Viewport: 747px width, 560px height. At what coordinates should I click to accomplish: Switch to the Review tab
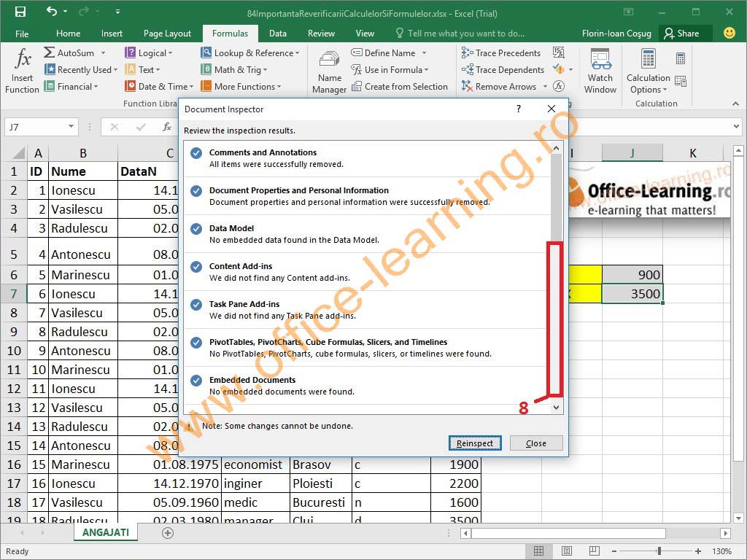tap(321, 34)
